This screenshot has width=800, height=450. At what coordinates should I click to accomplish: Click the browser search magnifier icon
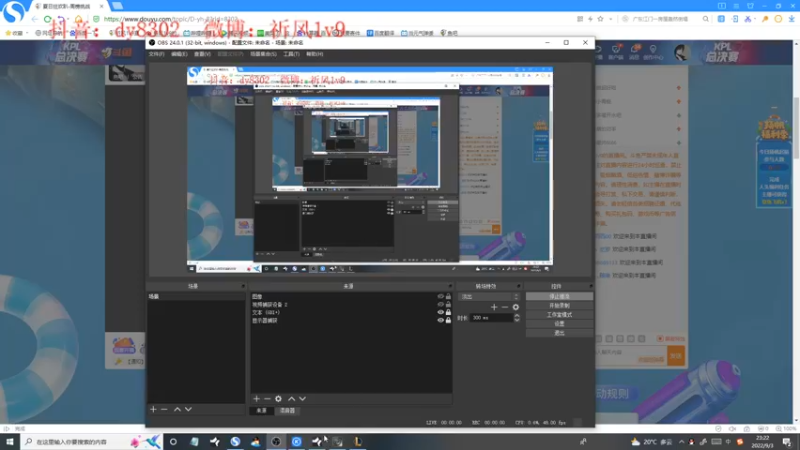coord(706,19)
